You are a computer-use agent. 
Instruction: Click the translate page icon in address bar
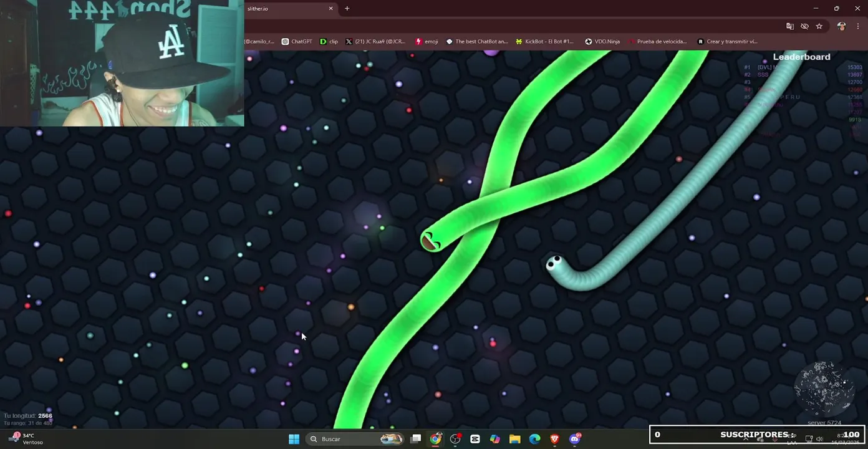tap(790, 26)
